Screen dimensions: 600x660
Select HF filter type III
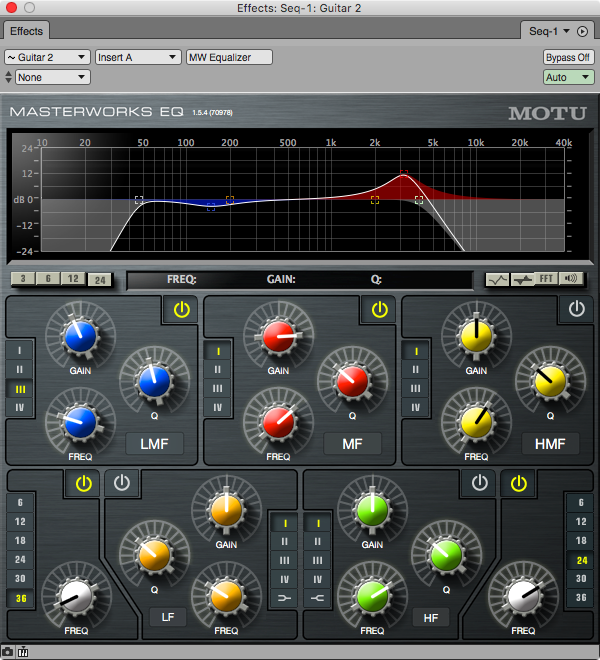pyautogui.click(x=317, y=561)
